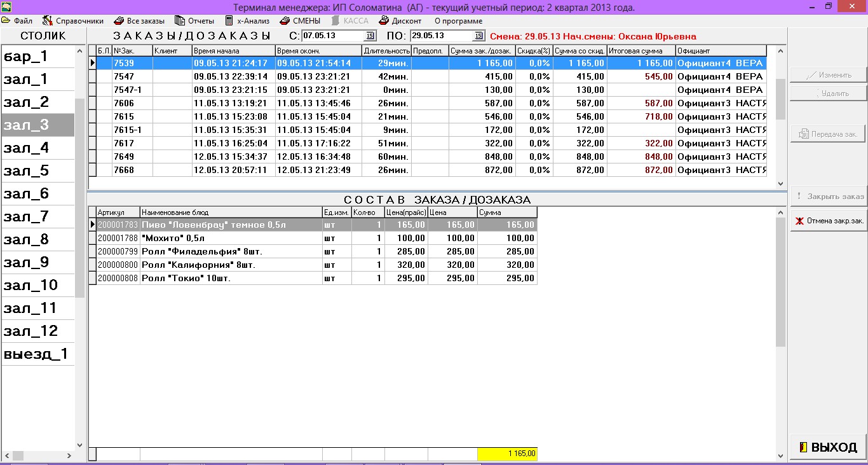Select table выезд_1

(37, 354)
